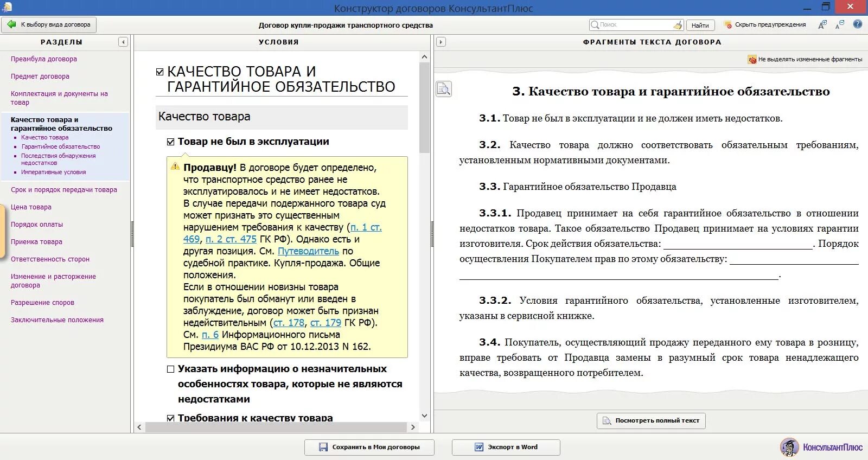Click the horizontal scroll right arrow
The height and width of the screenshot is (460, 868).
(x=413, y=427)
